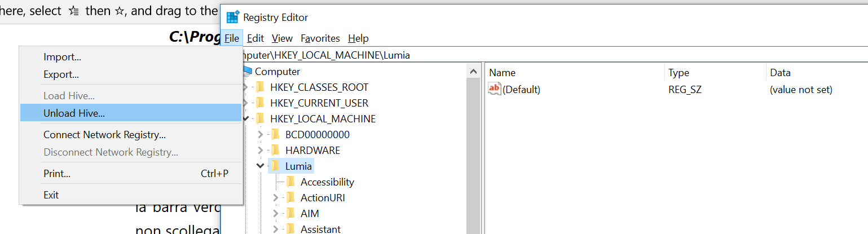Expand the HARDWARE key node
The width and height of the screenshot is (868, 234).
(260, 150)
